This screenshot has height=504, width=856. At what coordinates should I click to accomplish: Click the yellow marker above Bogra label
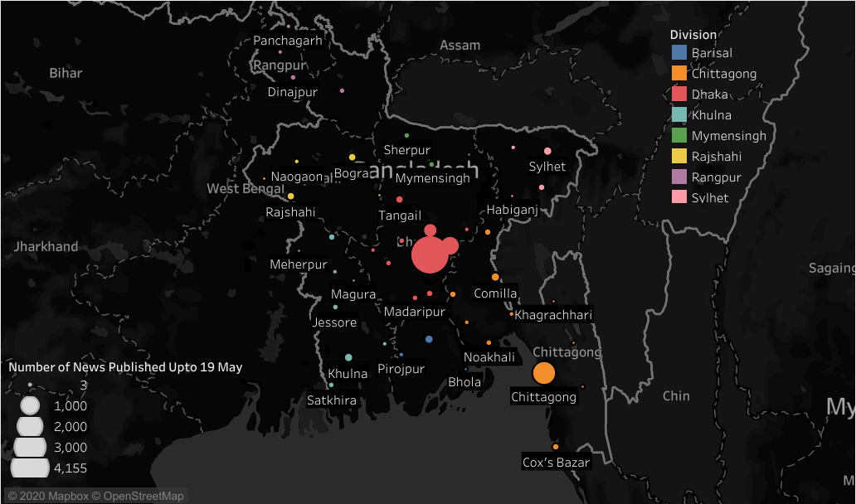(353, 157)
